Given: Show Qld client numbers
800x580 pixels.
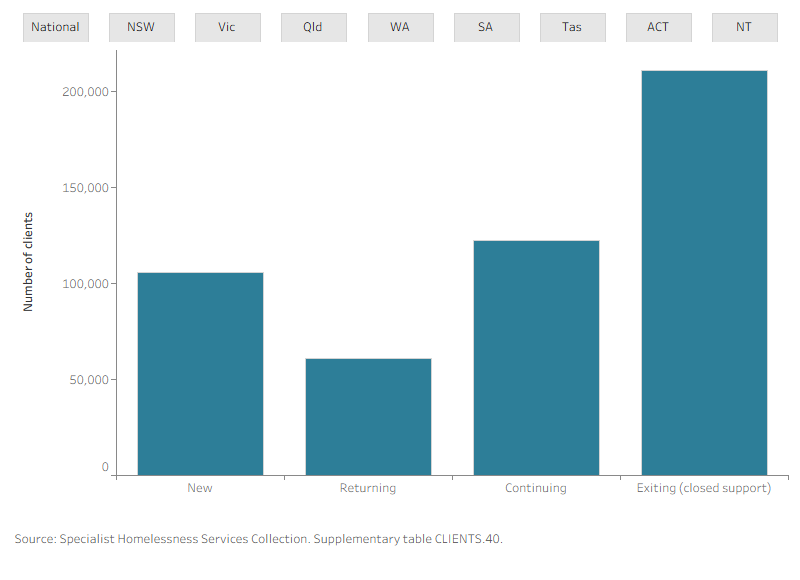Looking at the screenshot, I should coord(313,27).
